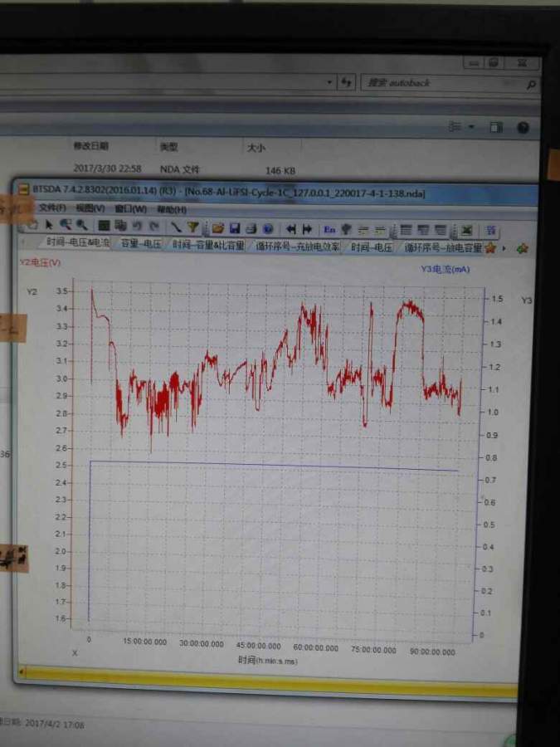Click the plain magnifier glass tool
This screenshot has height=747, width=560.
point(82,224)
